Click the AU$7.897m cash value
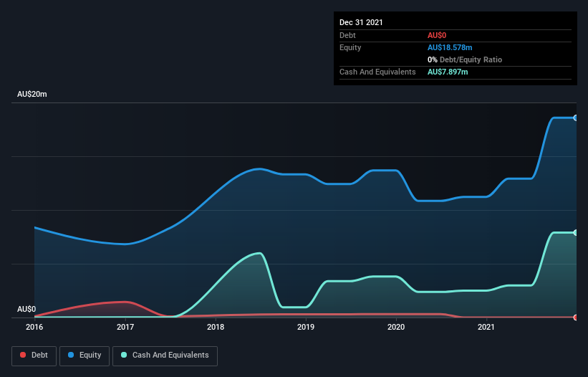 (x=448, y=72)
